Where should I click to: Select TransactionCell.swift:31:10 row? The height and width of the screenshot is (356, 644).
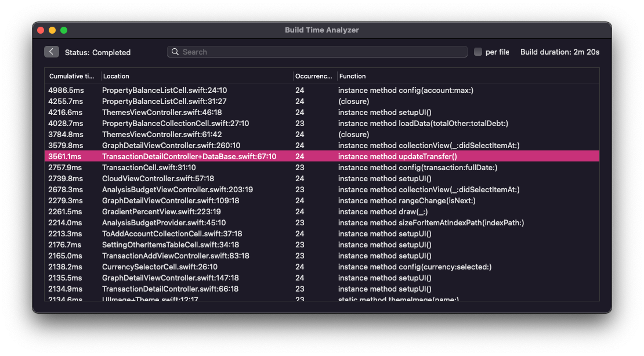click(x=322, y=168)
